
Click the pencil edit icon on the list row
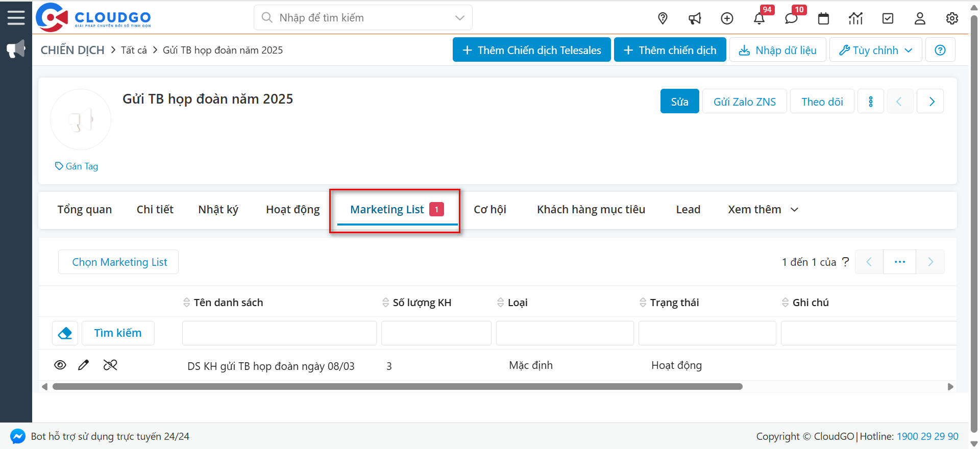tap(84, 365)
